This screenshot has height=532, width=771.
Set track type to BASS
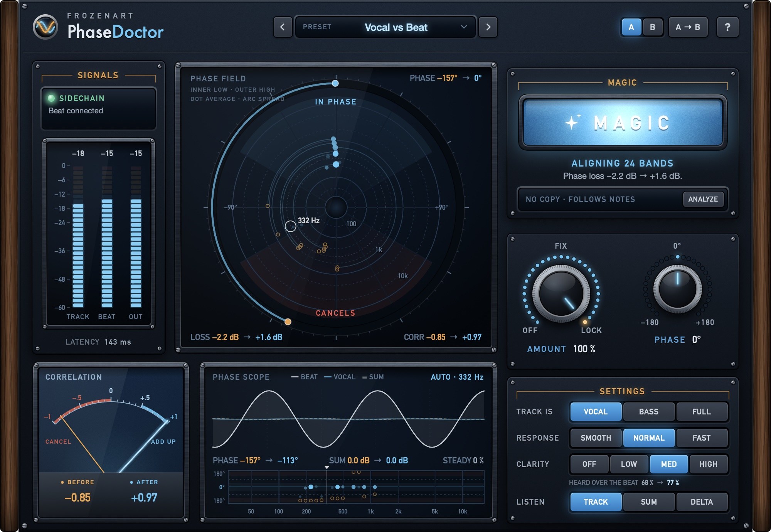pos(648,412)
